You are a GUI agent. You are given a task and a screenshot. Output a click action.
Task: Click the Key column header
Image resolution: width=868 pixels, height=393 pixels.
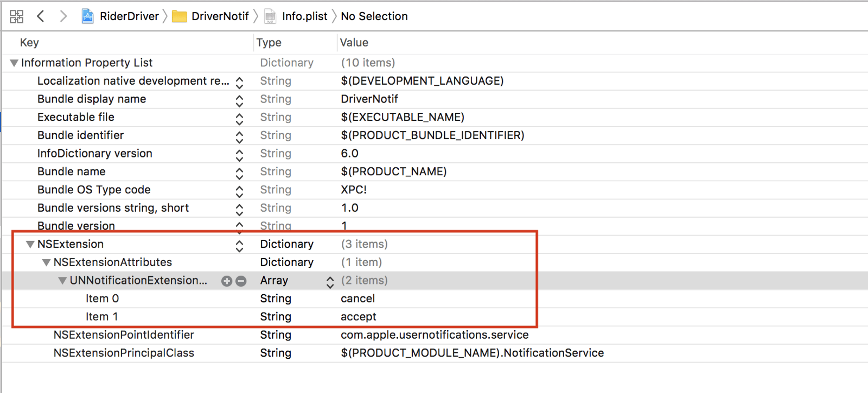29,42
